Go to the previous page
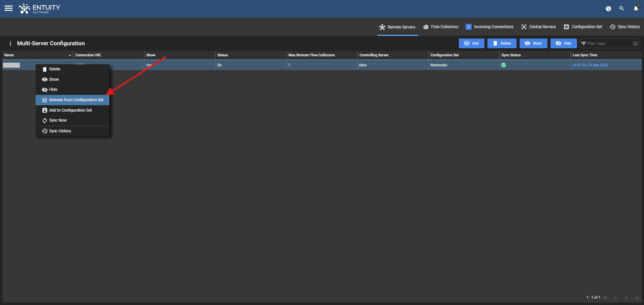This screenshot has height=305, width=644. (x=616, y=298)
